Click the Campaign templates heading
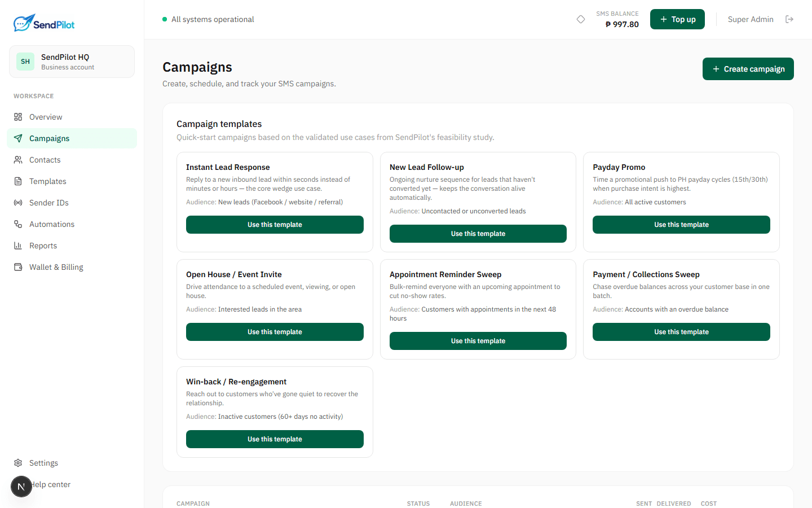Screen dimensions: 812x508 pos(219,124)
